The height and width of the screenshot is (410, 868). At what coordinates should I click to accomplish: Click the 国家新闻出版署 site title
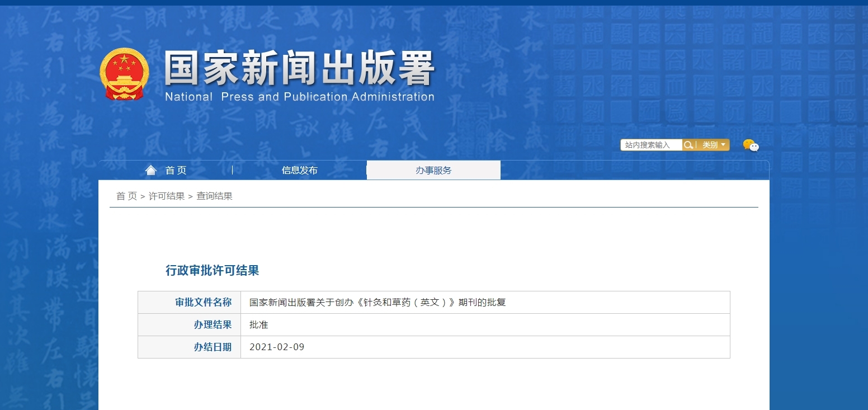coord(299,69)
